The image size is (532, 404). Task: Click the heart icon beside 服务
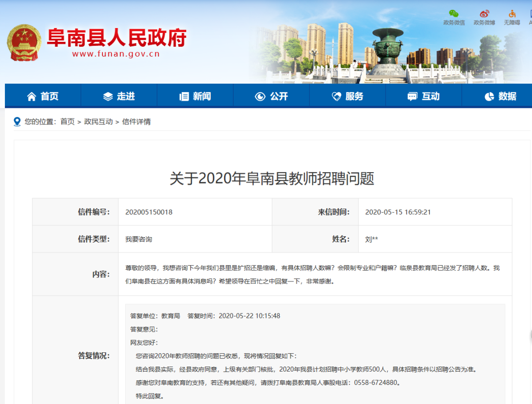click(x=336, y=96)
